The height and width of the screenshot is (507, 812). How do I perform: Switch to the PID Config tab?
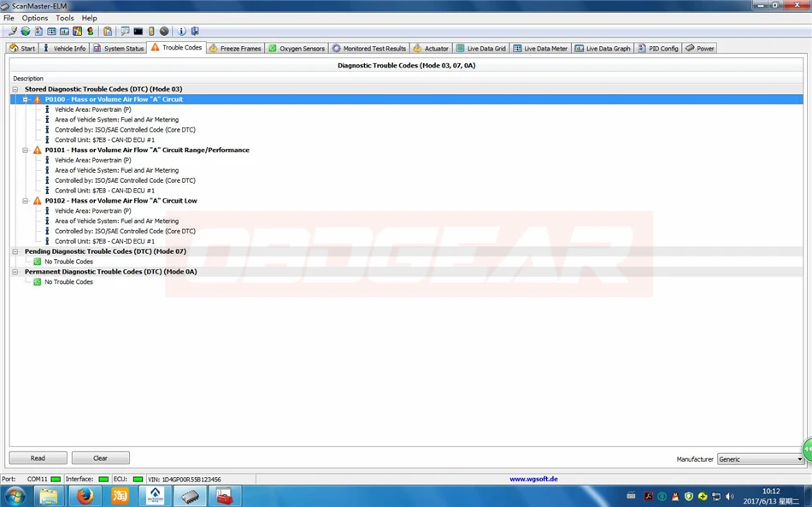657,48
